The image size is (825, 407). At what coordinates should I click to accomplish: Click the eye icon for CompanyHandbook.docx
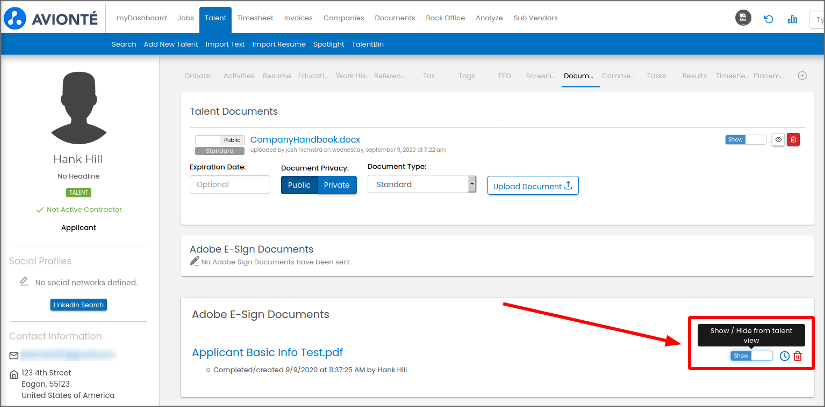click(777, 140)
